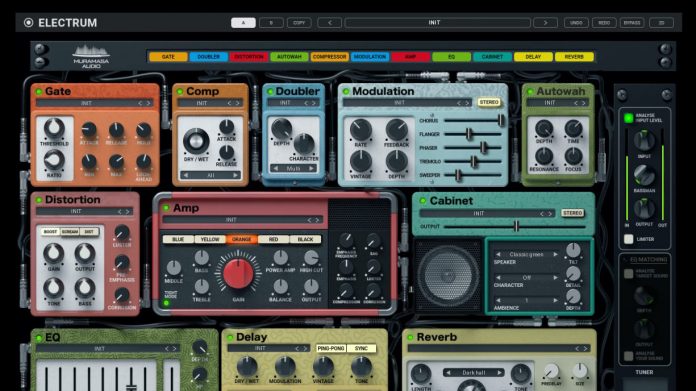Click the Input level knob
Screen dimensions: 696x391
tap(644, 141)
